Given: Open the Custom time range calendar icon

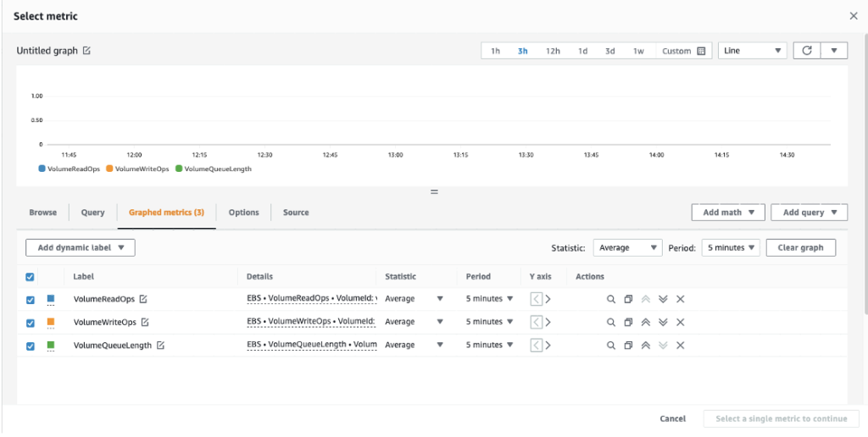Looking at the screenshot, I should (x=701, y=51).
